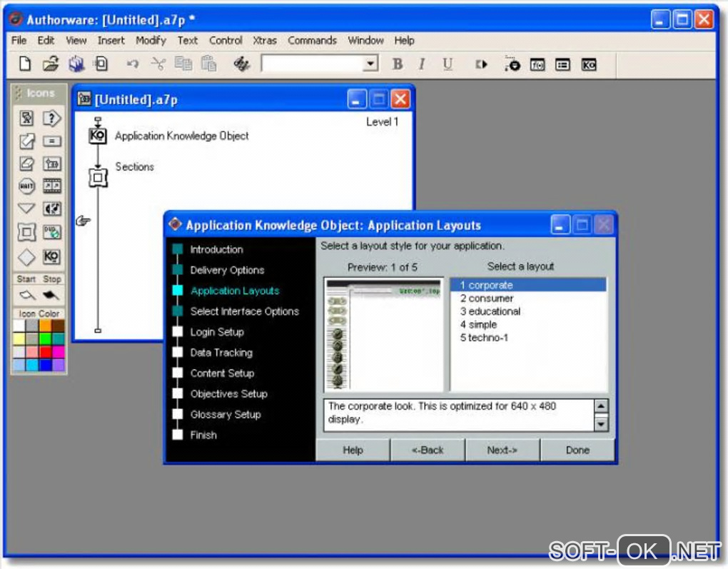The image size is (728, 569).
Task: Select the DVD icon in Icons palette
Action: click(x=51, y=232)
